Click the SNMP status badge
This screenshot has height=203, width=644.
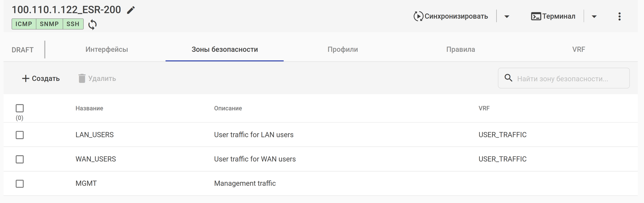point(49,24)
